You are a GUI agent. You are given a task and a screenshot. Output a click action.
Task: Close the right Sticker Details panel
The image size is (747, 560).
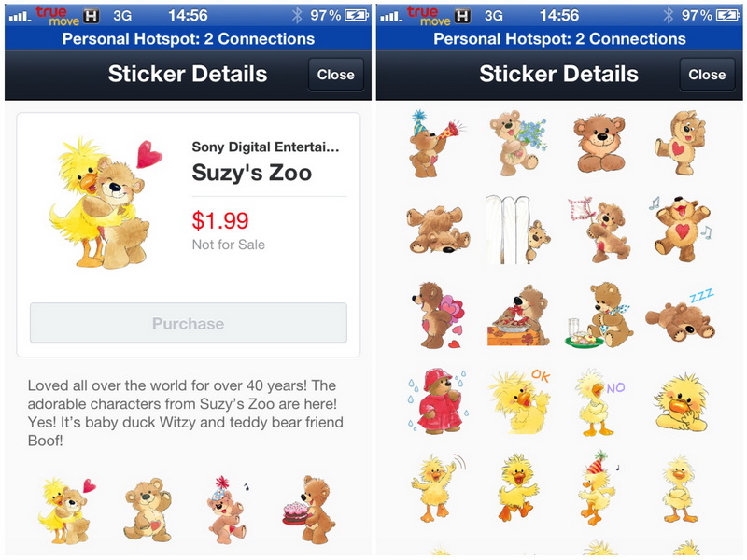707,75
